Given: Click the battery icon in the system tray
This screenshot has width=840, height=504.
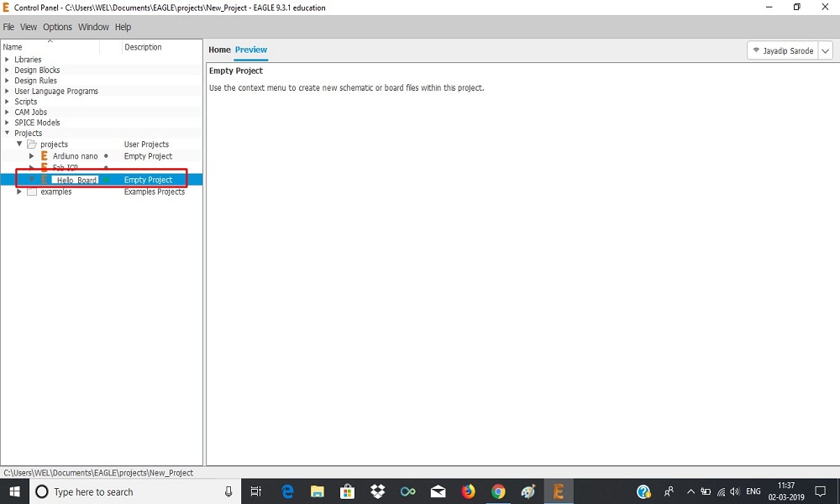Looking at the screenshot, I should 706,491.
